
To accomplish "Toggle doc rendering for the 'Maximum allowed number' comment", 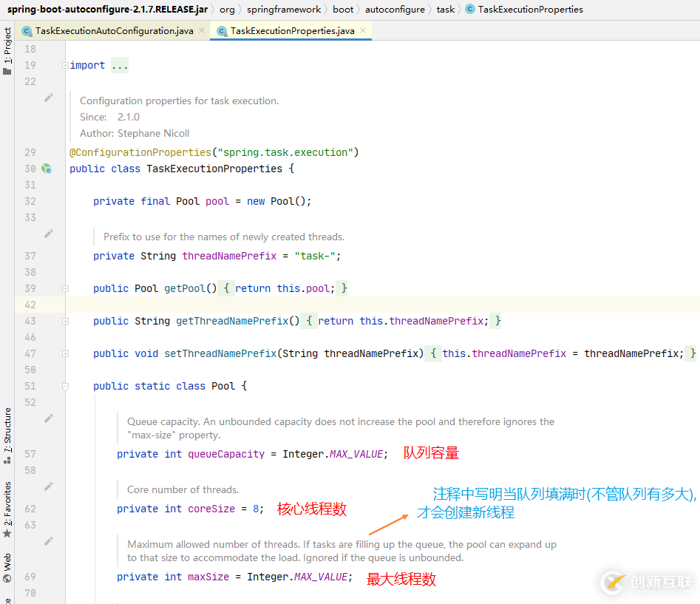I will click(x=49, y=541).
